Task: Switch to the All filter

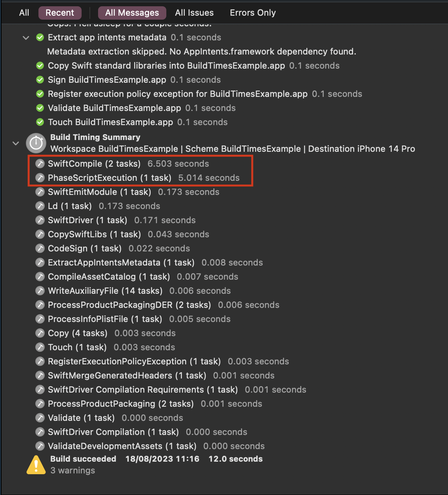Action: coord(24,13)
